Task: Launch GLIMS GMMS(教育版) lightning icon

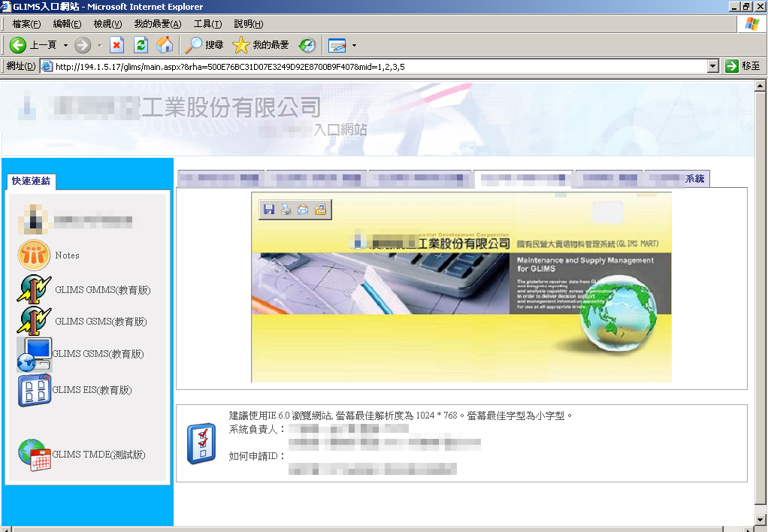Action: click(x=34, y=289)
